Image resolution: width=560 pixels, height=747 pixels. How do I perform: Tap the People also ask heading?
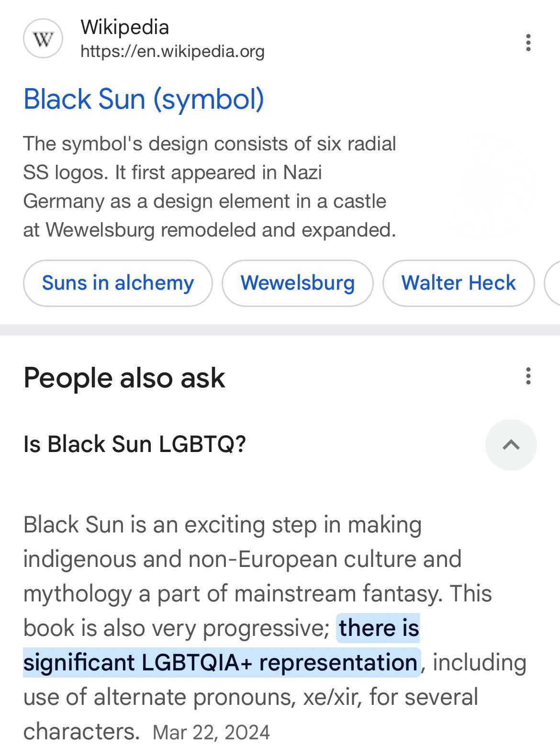point(124,378)
